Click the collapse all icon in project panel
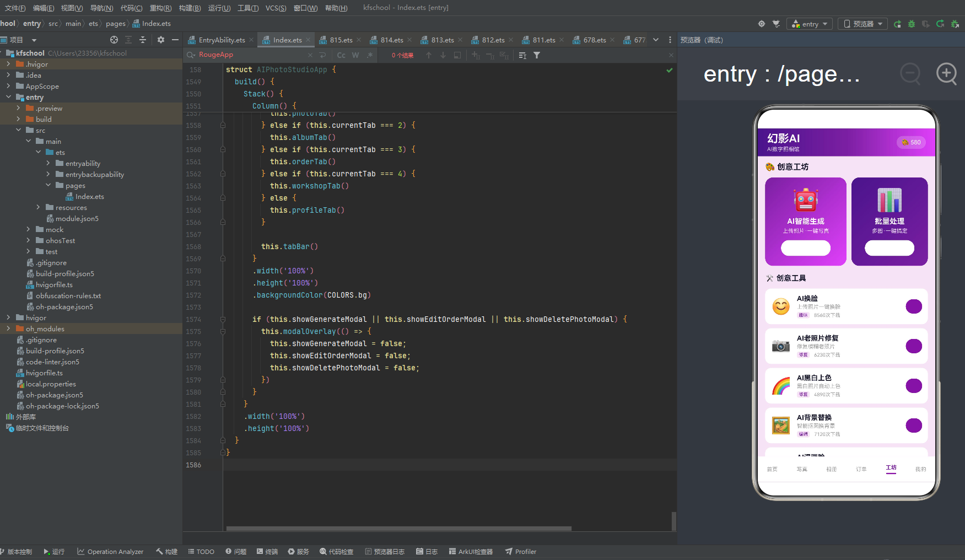Image resolution: width=965 pixels, height=560 pixels. pos(143,40)
